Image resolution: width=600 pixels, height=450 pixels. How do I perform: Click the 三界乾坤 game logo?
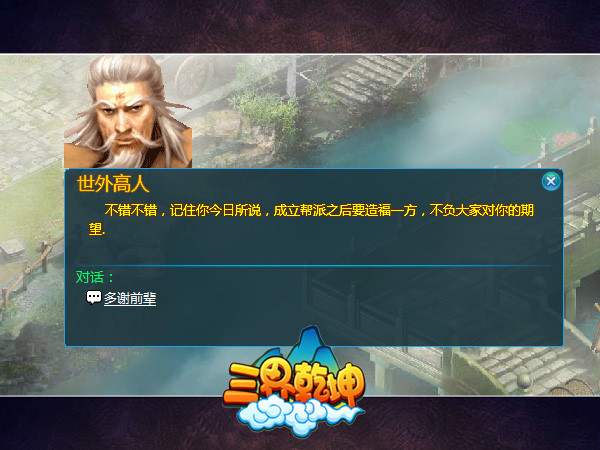[x=294, y=383]
